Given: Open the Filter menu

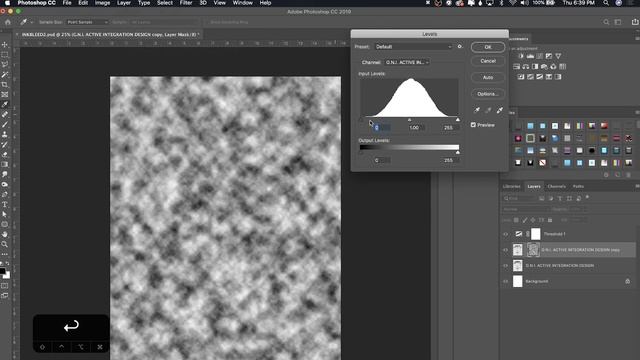Looking at the screenshot, I should pyautogui.click(x=186, y=3).
